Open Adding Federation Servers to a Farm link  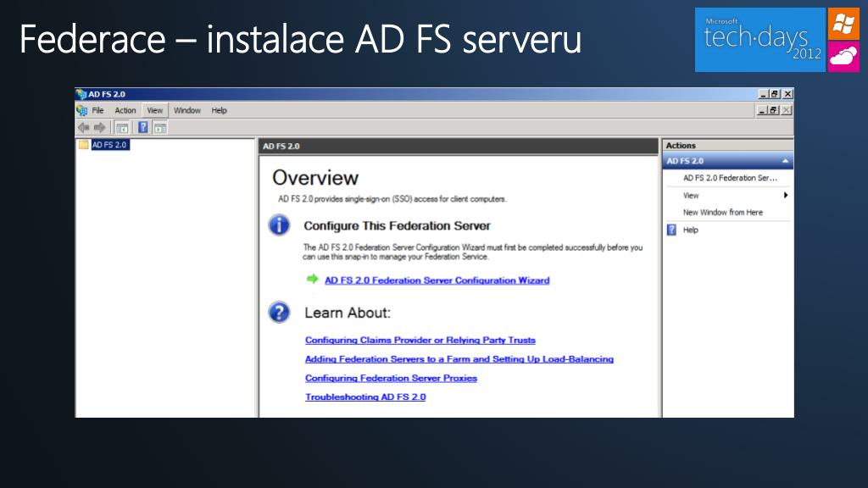coord(459,359)
